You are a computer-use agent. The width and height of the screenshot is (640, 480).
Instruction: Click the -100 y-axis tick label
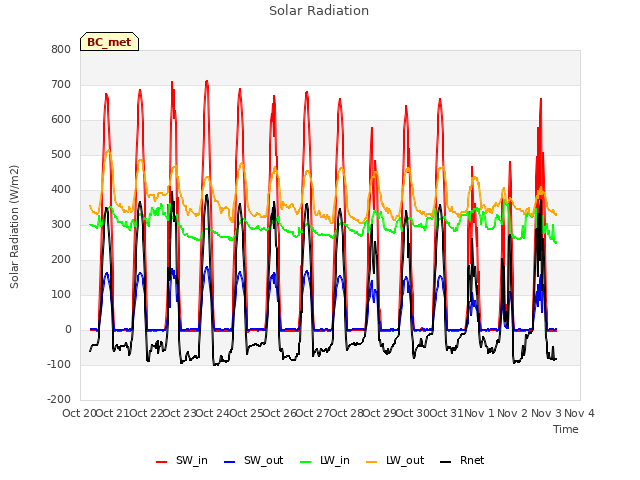pyautogui.click(x=59, y=364)
